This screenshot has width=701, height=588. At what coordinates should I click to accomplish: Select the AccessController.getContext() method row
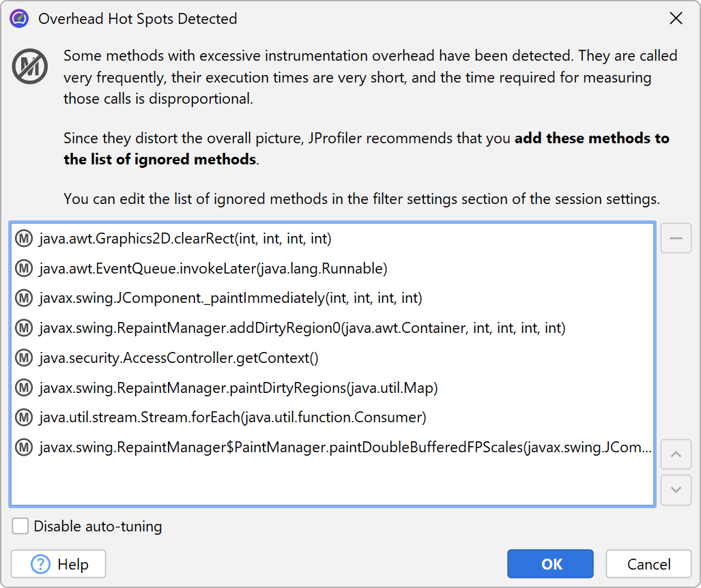[179, 358]
